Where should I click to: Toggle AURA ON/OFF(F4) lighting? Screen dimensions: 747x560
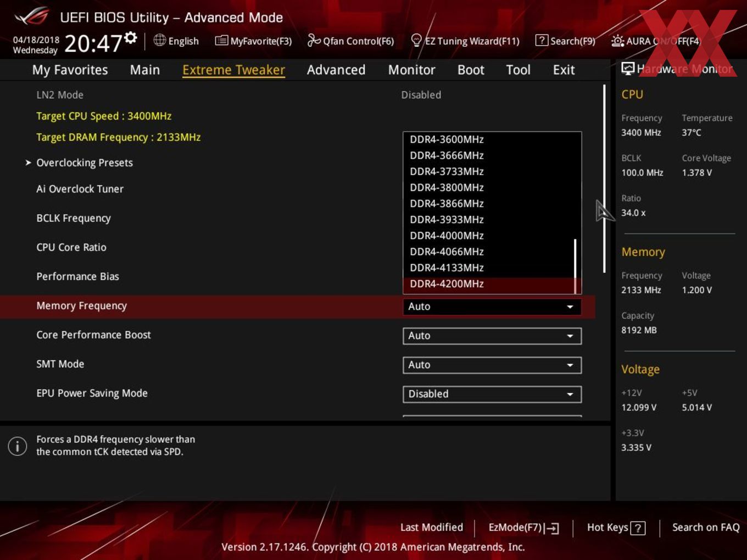656,41
